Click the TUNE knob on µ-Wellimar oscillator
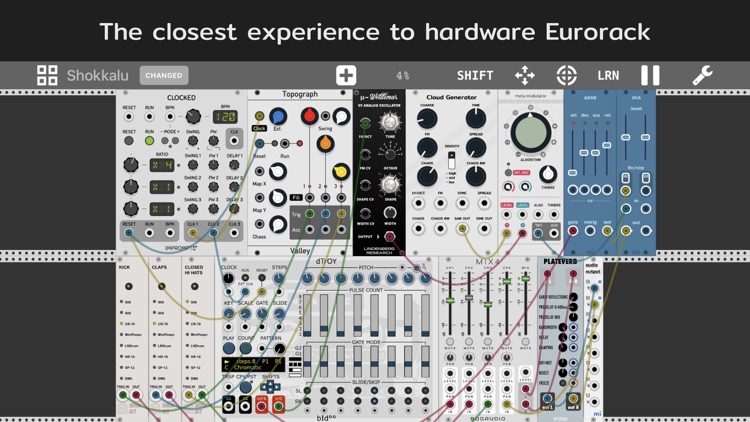Image resolution: width=750 pixels, height=422 pixels. (390, 122)
